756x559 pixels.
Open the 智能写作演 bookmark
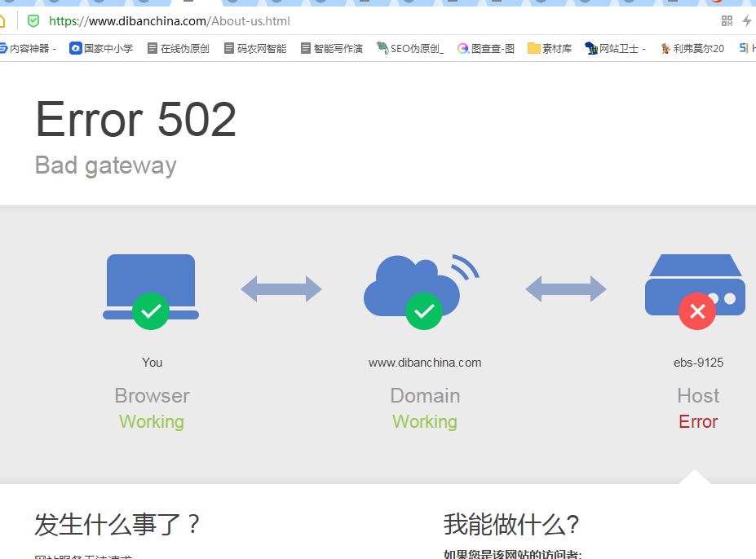[x=331, y=49]
